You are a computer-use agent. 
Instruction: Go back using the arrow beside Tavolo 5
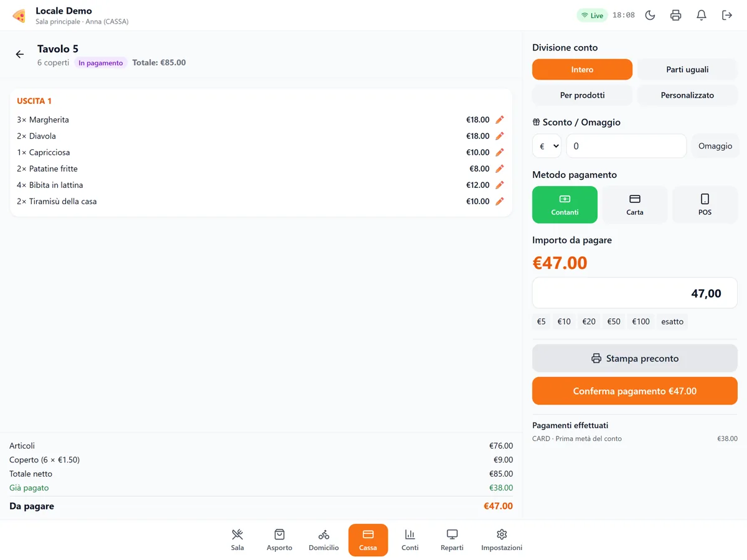[20, 55]
